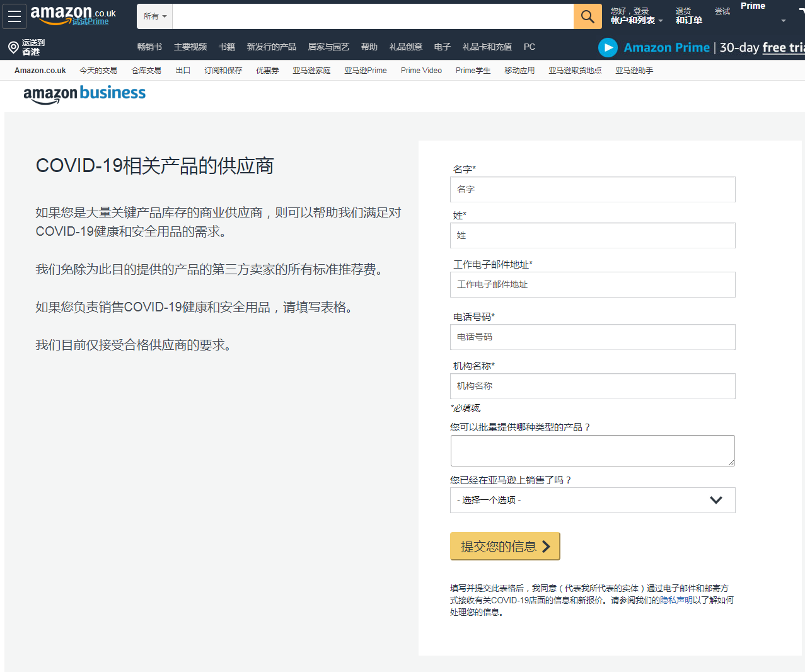Open 亚马逊取货地点 in the sub-navigation
The image size is (805, 672).
point(575,71)
